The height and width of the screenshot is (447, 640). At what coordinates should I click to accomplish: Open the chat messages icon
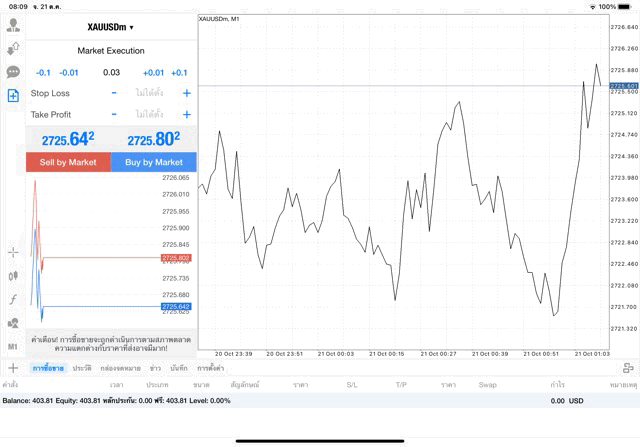click(13, 72)
